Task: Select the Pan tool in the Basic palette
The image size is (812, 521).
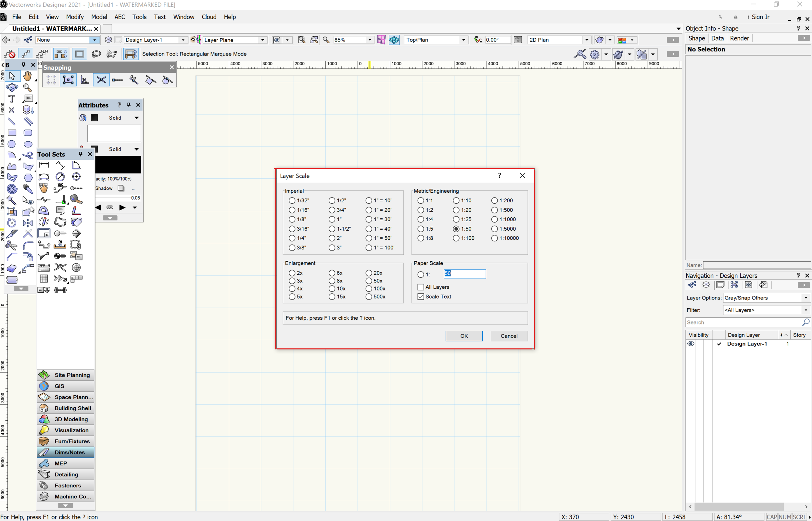Action: (x=28, y=76)
